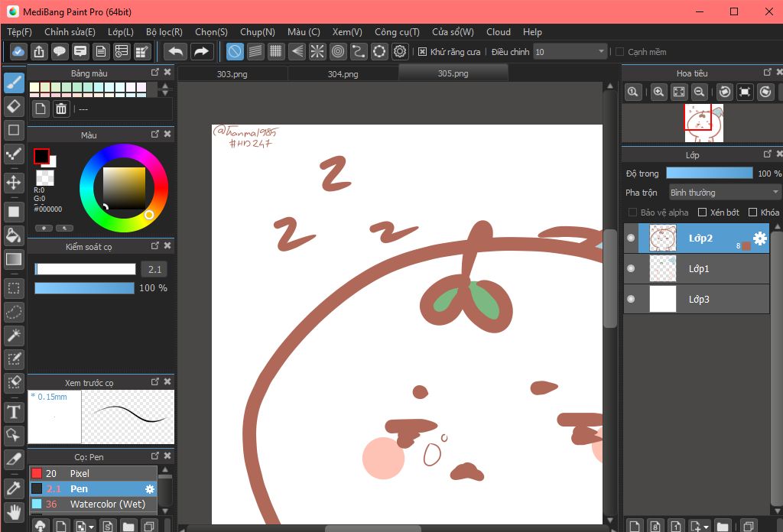783x532 pixels.
Task: Choose the Bucket fill tool
Action: click(14, 235)
